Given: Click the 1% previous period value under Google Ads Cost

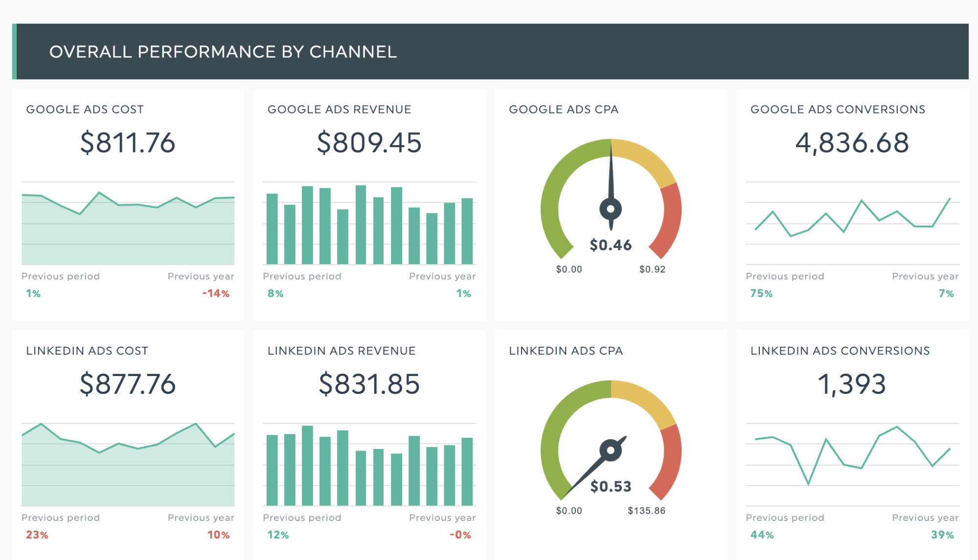Looking at the screenshot, I should 33,293.
